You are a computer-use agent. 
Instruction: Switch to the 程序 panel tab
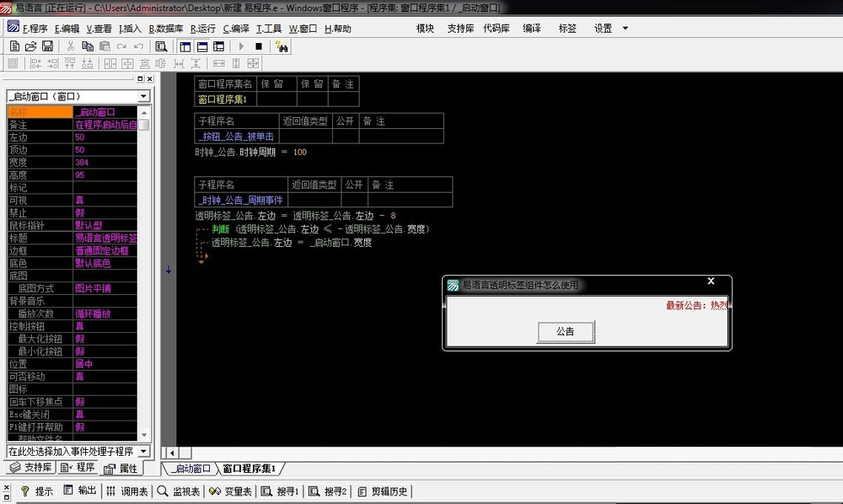click(78, 468)
